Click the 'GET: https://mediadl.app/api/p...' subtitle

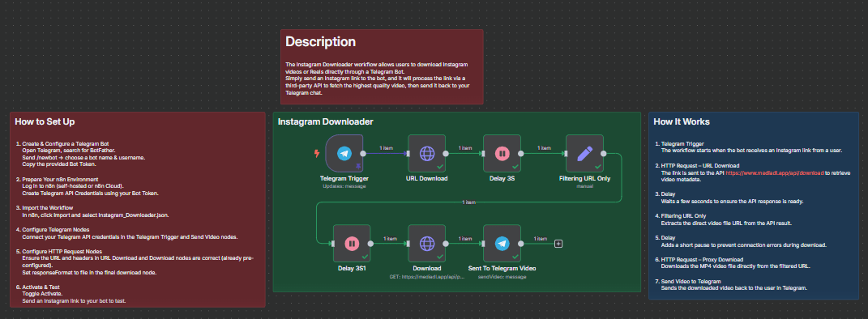(427, 276)
